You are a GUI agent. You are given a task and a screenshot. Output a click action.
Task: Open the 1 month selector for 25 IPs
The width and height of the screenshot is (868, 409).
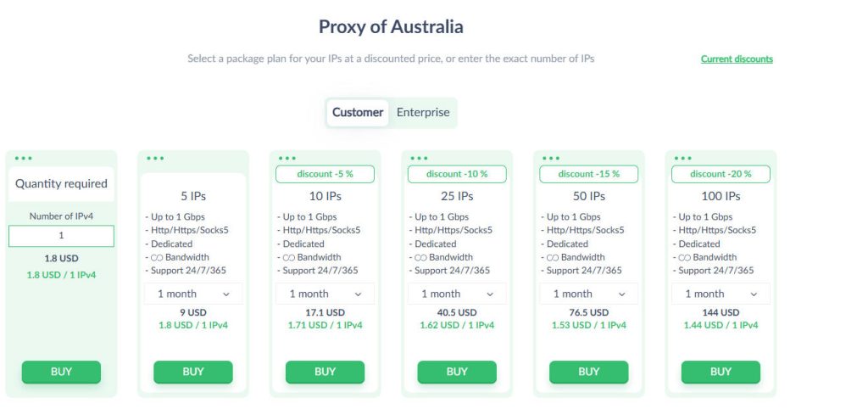[x=457, y=294]
